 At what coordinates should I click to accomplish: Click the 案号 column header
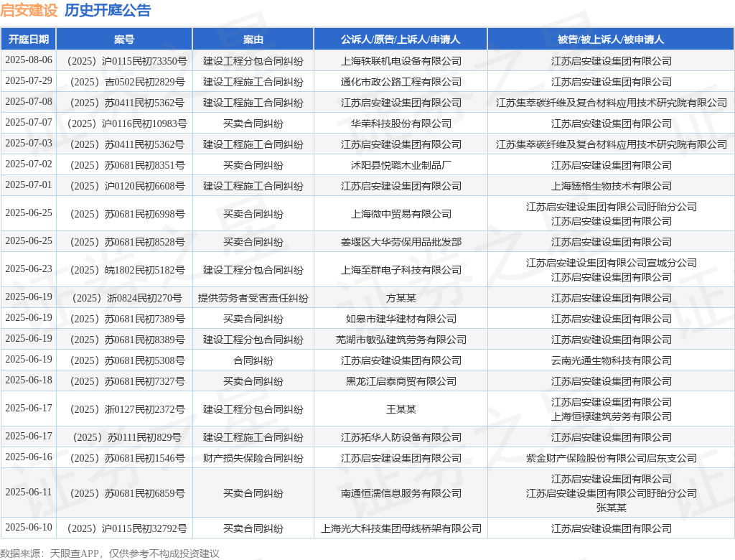(124, 39)
